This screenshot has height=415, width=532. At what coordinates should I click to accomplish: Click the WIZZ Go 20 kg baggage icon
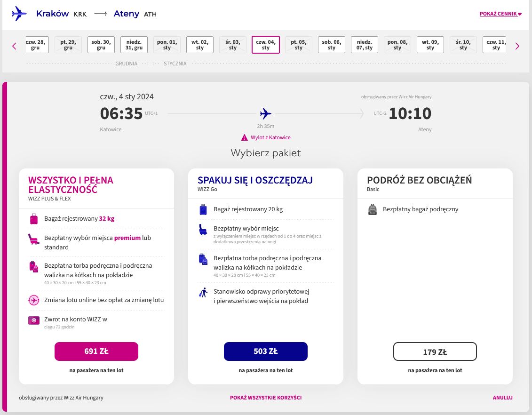[x=203, y=209]
